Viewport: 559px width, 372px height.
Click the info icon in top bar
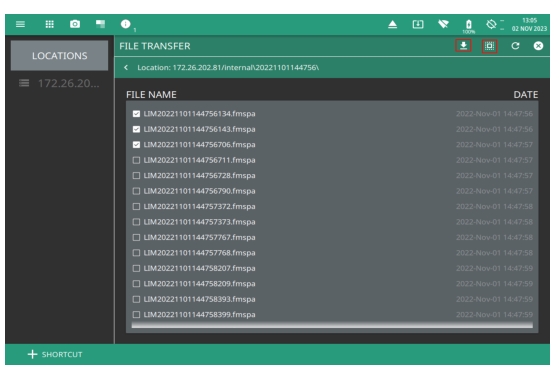click(125, 24)
